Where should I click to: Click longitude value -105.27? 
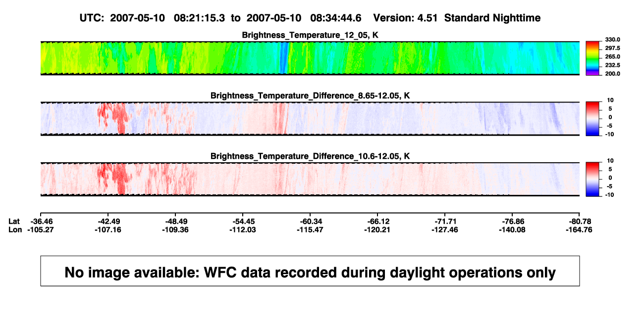click(41, 230)
